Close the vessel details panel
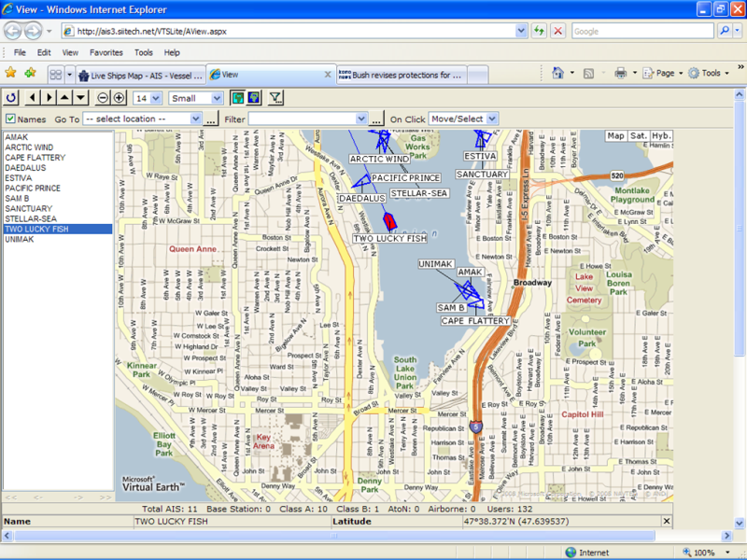 tap(667, 522)
